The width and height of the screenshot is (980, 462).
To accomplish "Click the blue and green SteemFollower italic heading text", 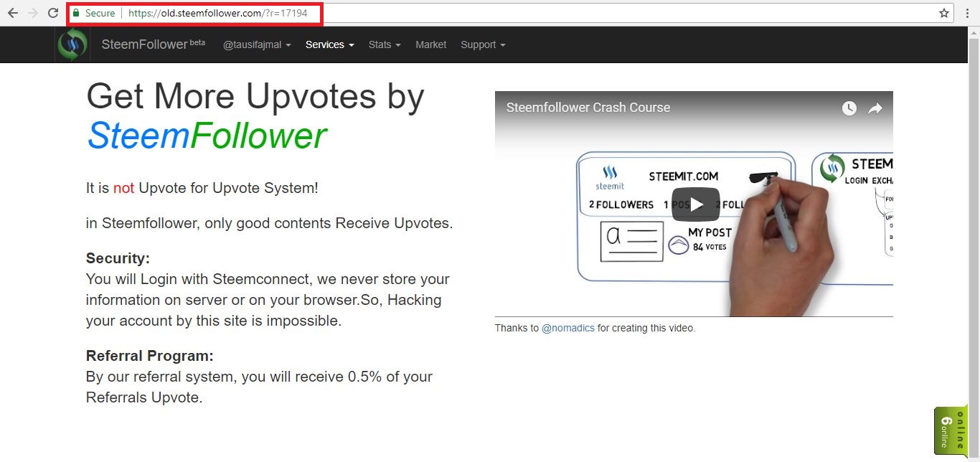I will (207, 136).
